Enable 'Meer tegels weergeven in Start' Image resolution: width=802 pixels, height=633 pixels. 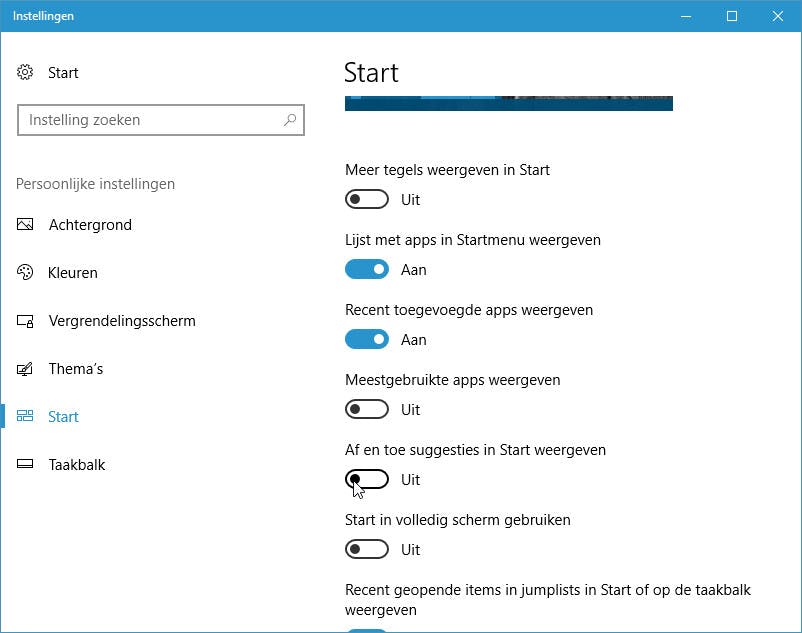(x=367, y=200)
